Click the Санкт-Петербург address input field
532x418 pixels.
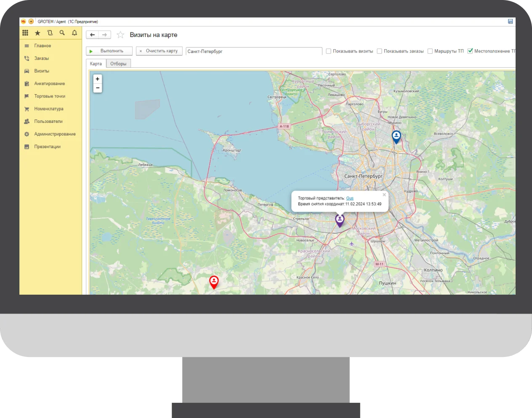click(x=253, y=51)
